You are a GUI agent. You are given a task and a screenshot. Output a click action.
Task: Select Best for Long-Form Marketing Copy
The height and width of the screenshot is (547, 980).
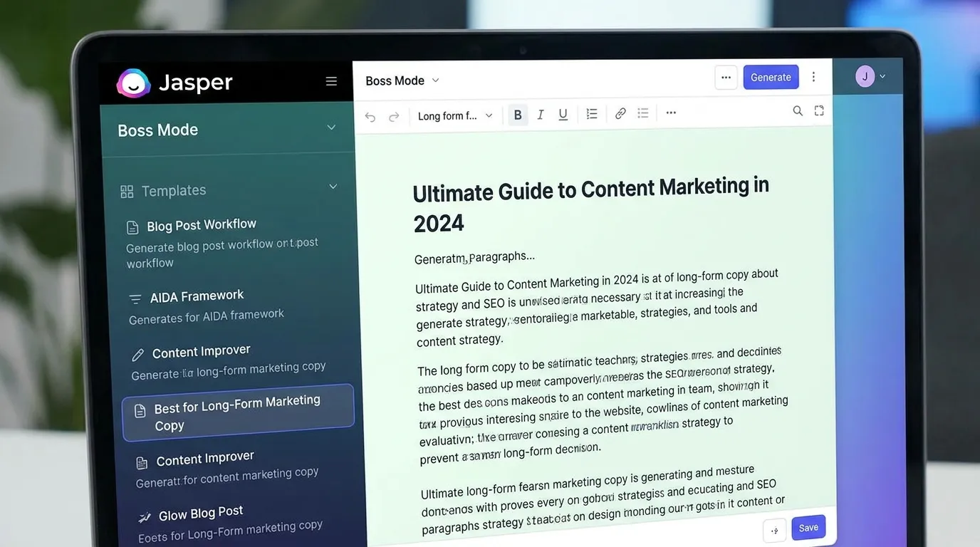point(238,412)
